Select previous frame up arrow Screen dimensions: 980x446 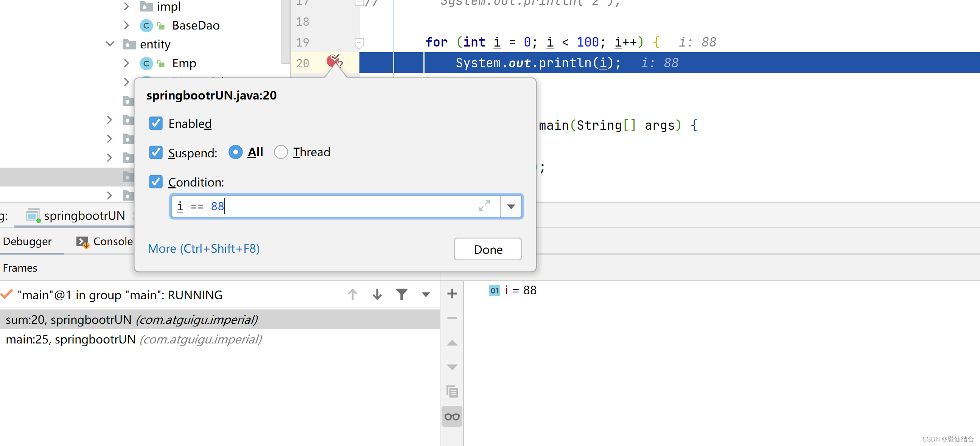[x=353, y=295]
